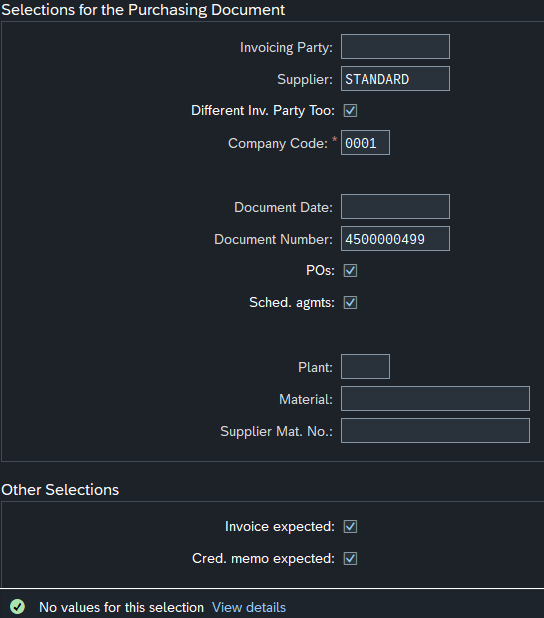Click the Other Selections section header
This screenshot has height=618, width=544.
60,490
